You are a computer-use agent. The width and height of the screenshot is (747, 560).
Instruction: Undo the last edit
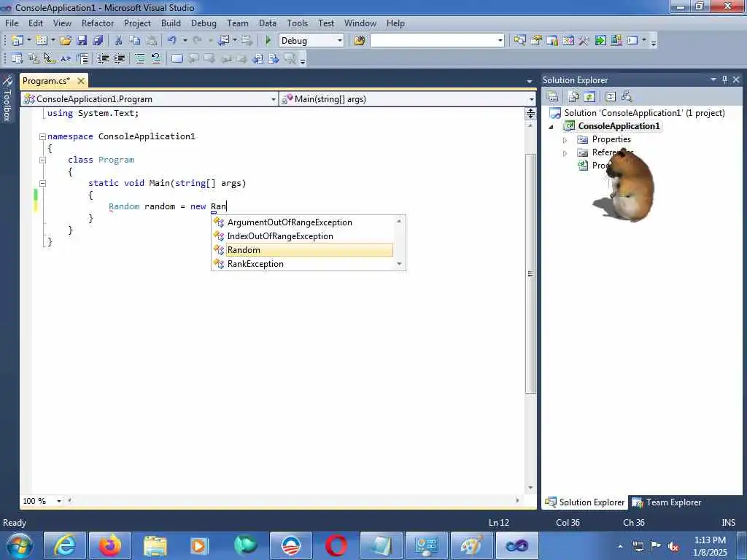point(172,41)
